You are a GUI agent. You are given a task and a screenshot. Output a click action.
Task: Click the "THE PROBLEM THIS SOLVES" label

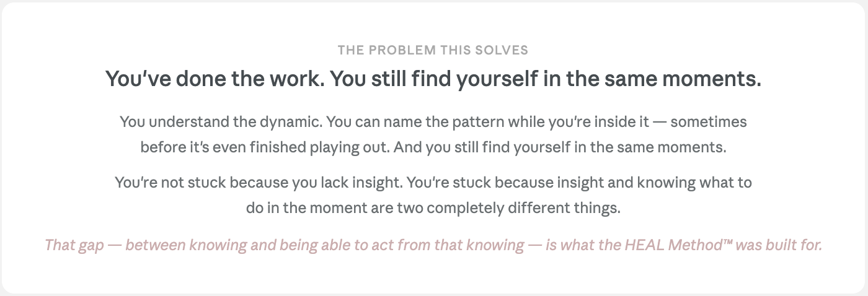[433, 50]
